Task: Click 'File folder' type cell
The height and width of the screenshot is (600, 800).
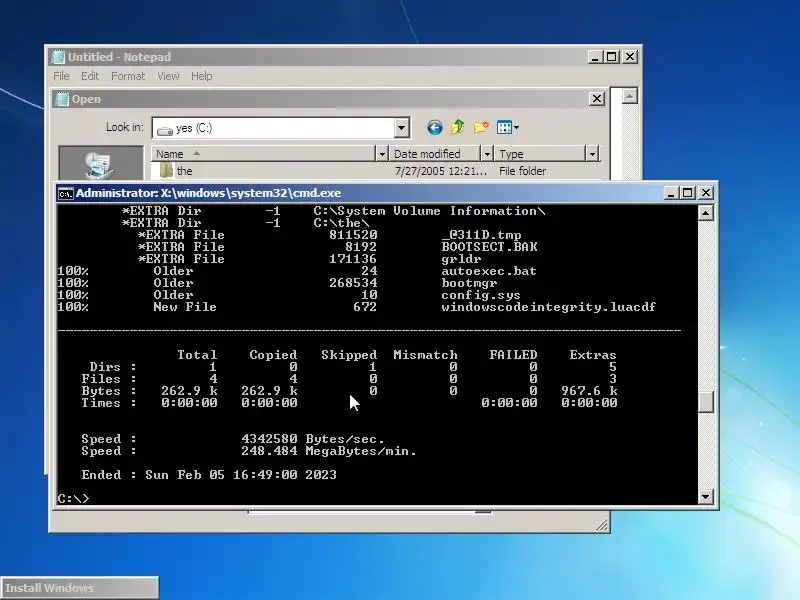Action: (x=522, y=171)
